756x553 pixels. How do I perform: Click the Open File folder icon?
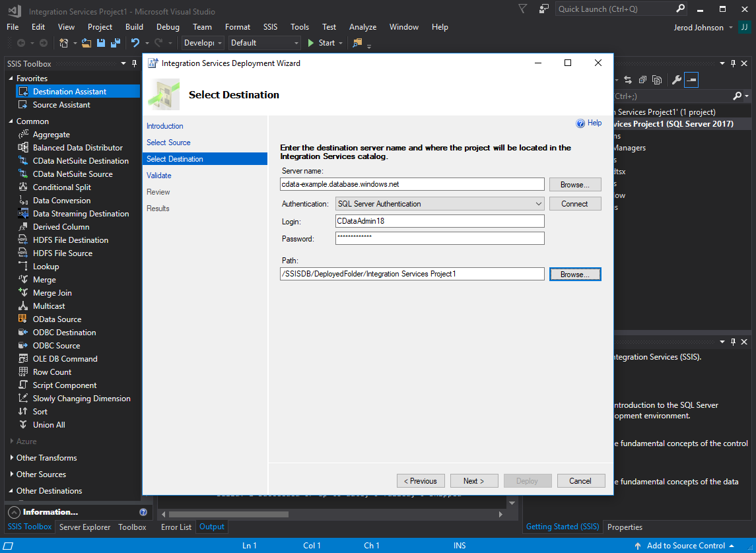pos(86,43)
